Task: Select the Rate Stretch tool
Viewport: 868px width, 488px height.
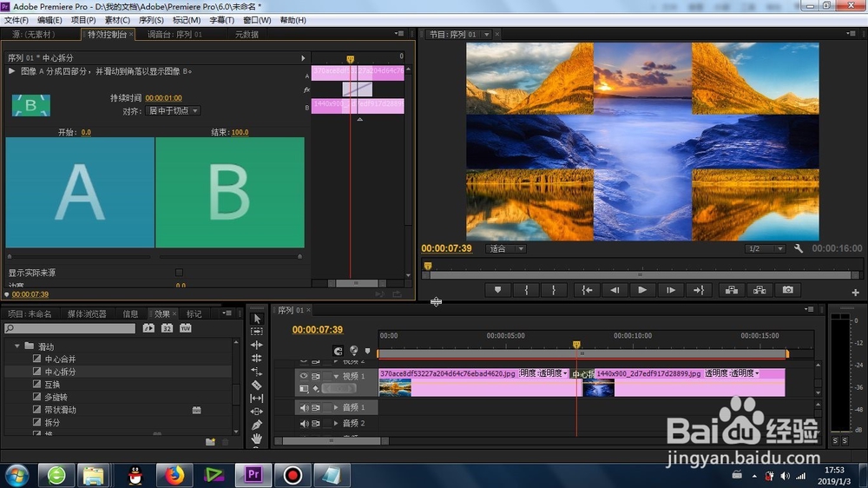Action: click(x=256, y=372)
